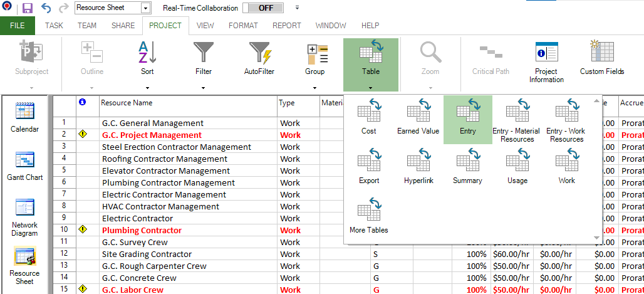Screen dimensions: 644x294
Task: Click warning indicator for G.C. Project Management
Action: pos(83,134)
